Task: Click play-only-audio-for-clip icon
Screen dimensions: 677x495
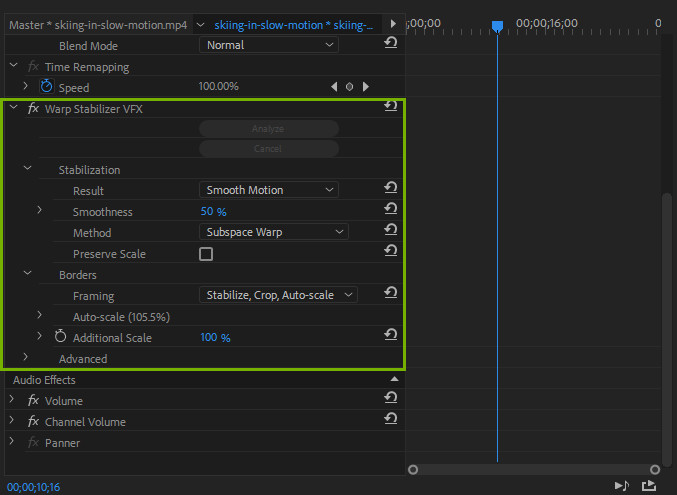Action: pos(622,486)
